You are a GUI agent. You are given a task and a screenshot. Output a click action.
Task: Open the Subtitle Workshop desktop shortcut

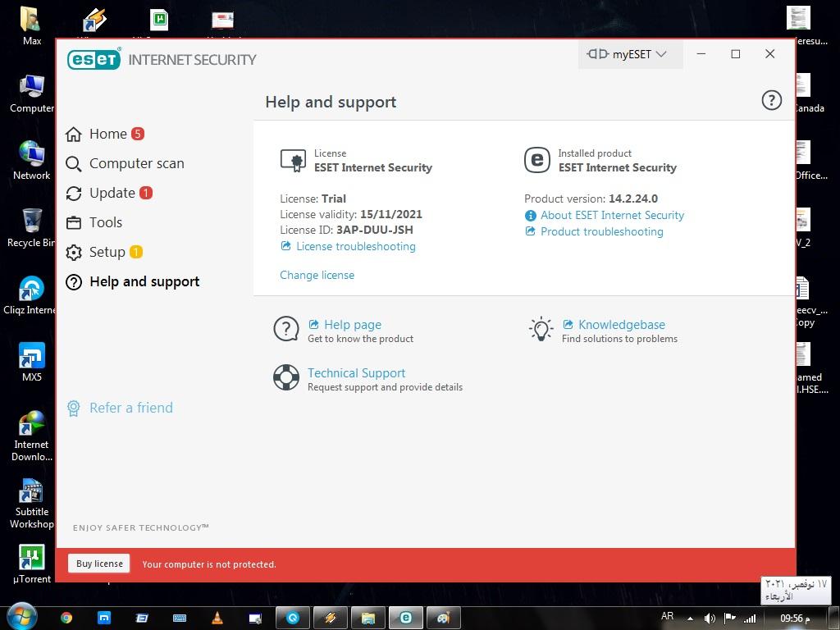pos(32,504)
